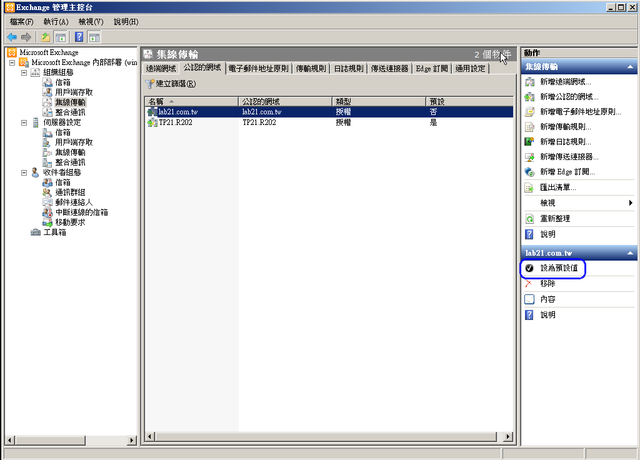Collapse the 組織組態 tree node
This screenshot has width=640, height=460.
coord(24,73)
